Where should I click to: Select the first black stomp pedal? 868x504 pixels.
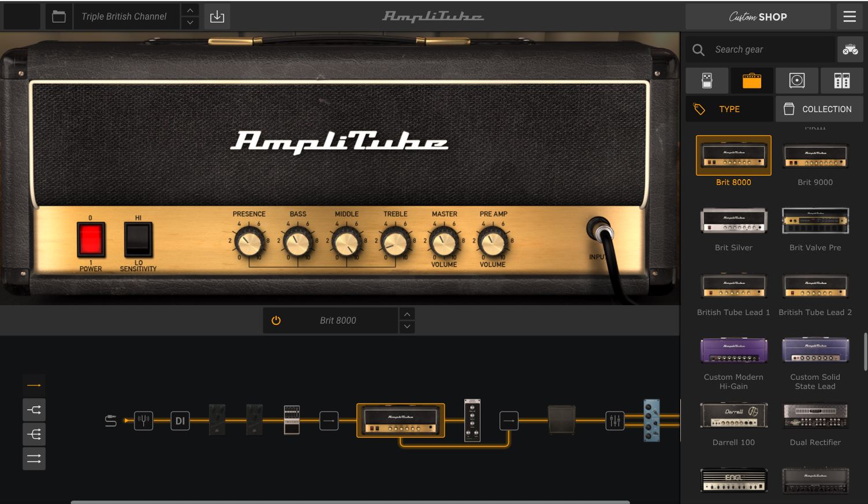[x=217, y=420]
